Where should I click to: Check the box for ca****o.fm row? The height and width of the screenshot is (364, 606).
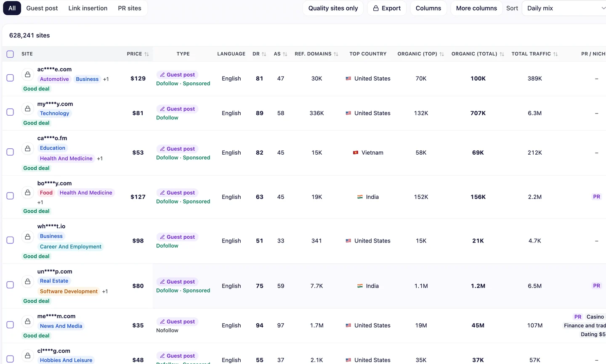(10, 152)
